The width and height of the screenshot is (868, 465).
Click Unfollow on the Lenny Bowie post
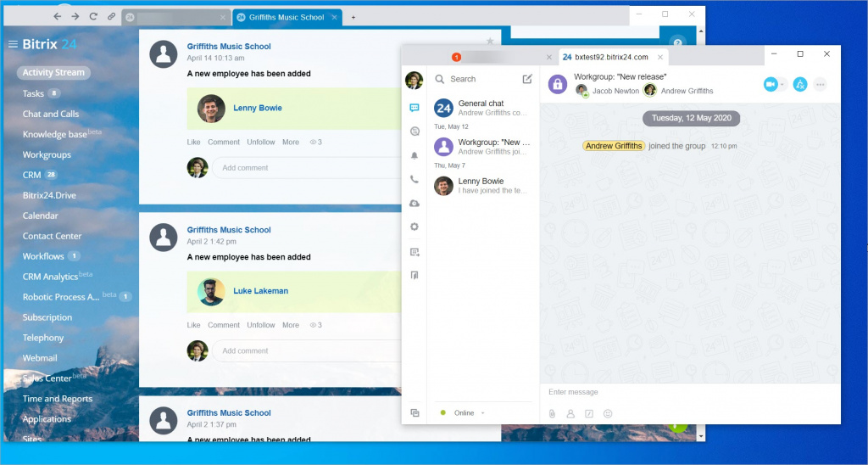(x=261, y=142)
